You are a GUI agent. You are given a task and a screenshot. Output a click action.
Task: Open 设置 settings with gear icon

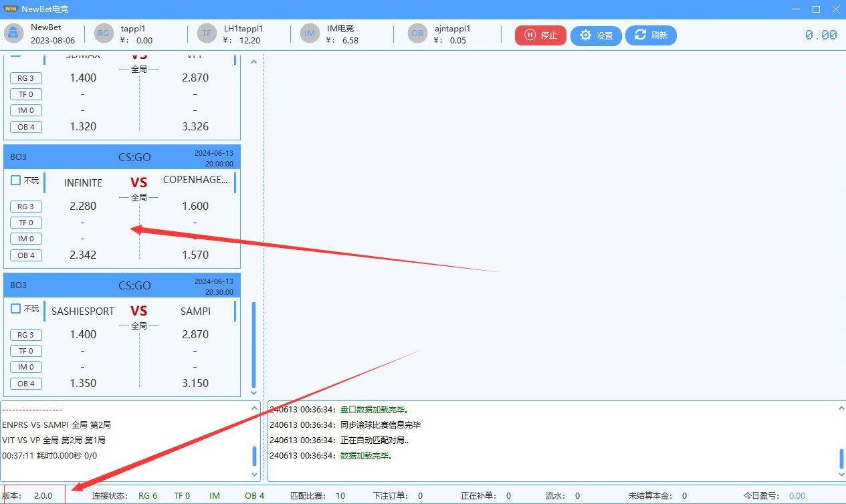point(596,35)
